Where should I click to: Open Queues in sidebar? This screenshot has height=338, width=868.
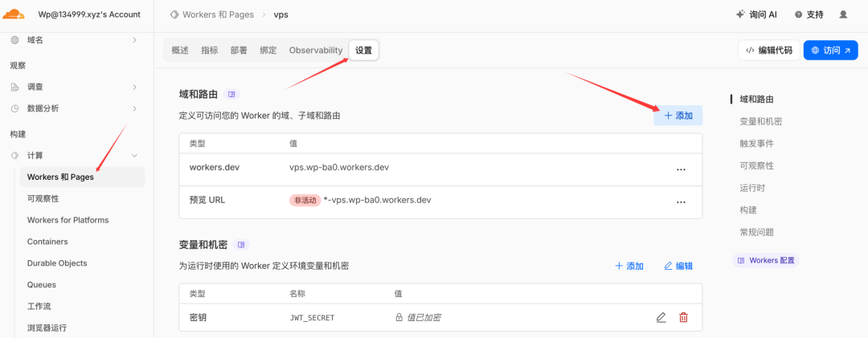point(42,285)
